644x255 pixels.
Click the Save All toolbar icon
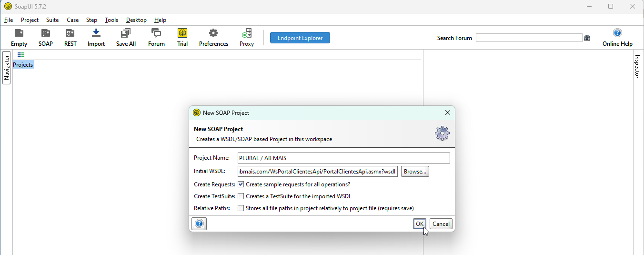126,33
